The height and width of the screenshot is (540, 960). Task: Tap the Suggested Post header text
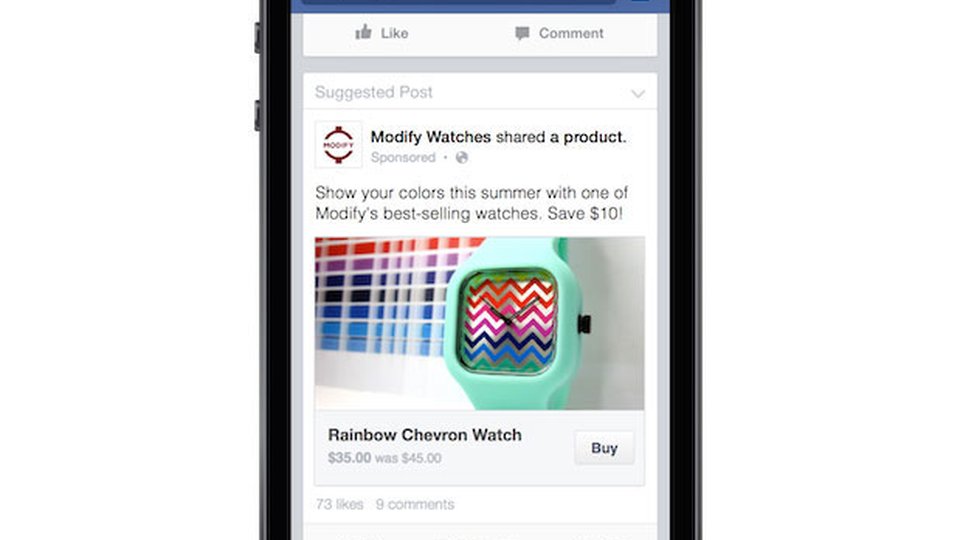pos(373,92)
